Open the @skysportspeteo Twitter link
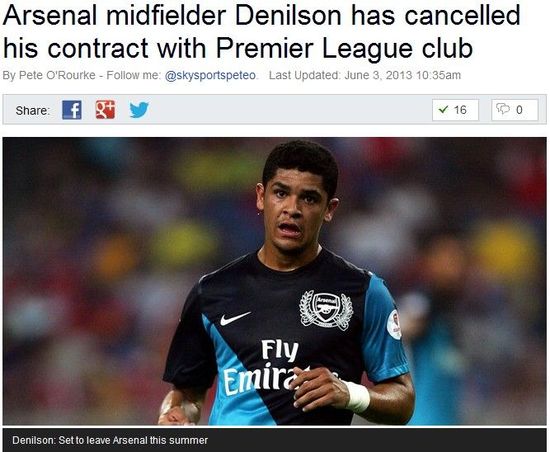The width and height of the screenshot is (550, 452). [x=210, y=75]
